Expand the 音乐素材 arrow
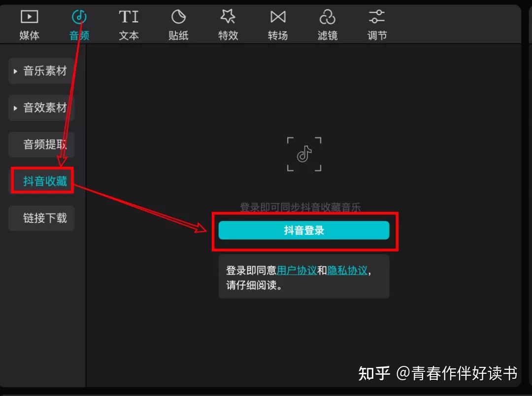 (x=15, y=72)
